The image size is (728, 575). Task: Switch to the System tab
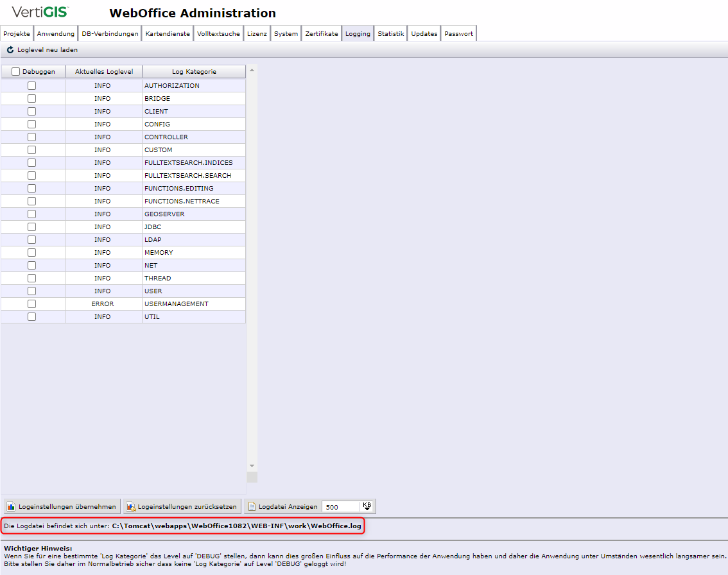pos(286,33)
